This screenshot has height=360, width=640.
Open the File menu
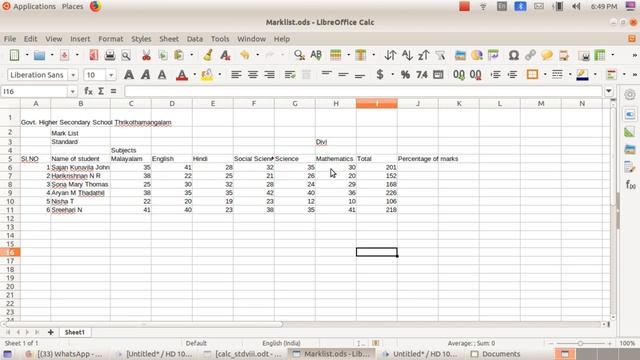[10, 39]
